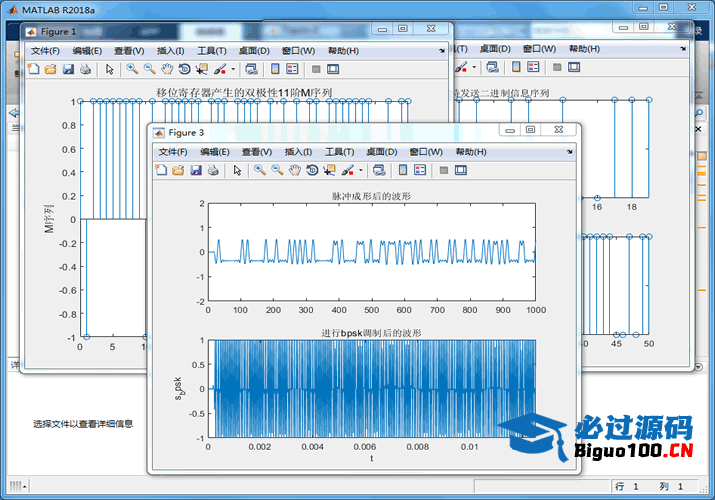This screenshot has width=715, height=500.
Task: Open 帮助(H) menu in Figure 3
Action: pyautogui.click(x=471, y=152)
